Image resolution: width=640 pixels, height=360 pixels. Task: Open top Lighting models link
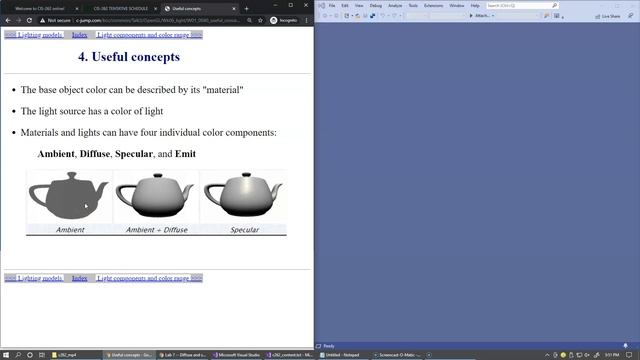coord(34,35)
